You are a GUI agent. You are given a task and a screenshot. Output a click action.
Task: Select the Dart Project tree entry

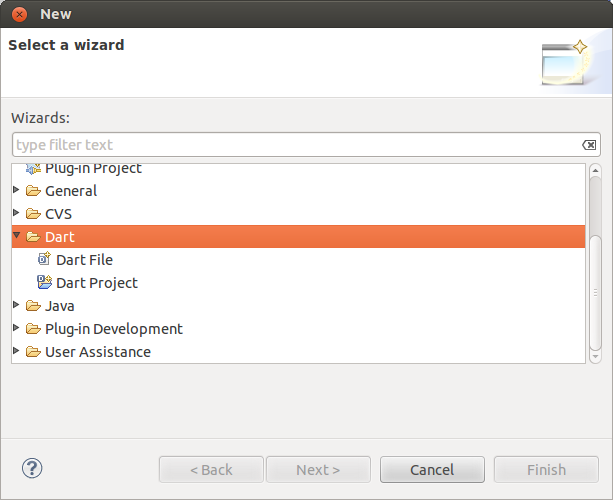(97, 283)
